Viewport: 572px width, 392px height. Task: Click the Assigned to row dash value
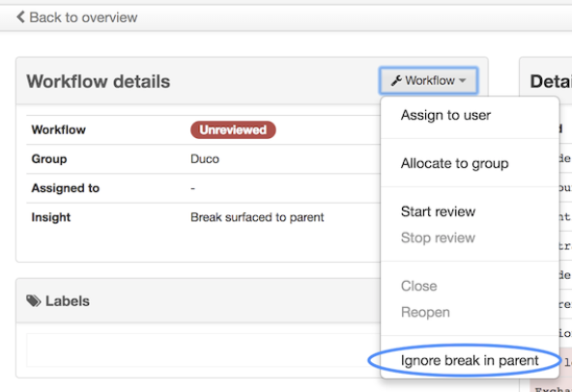(192, 188)
